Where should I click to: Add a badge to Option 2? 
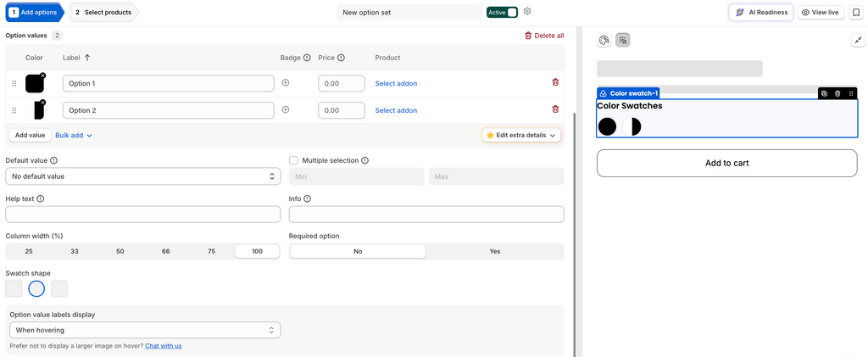[x=286, y=109]
